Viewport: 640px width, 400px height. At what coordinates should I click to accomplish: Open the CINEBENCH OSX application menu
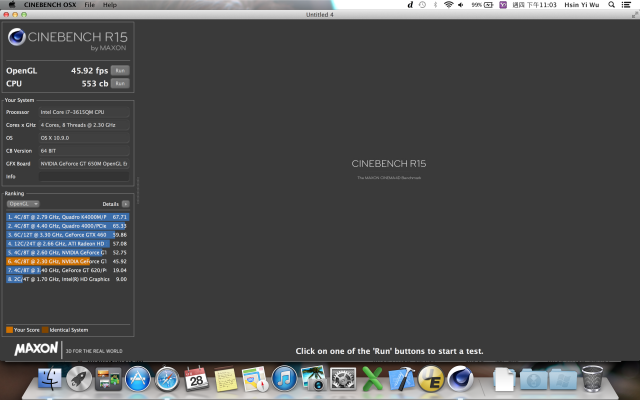(50, 4)
